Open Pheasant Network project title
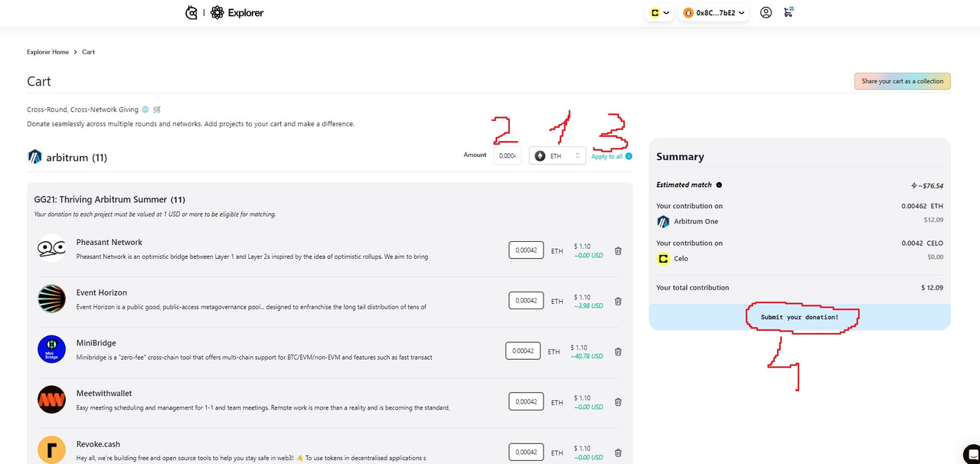The width and height of the screenshot is (980, 464). [109, 242]
